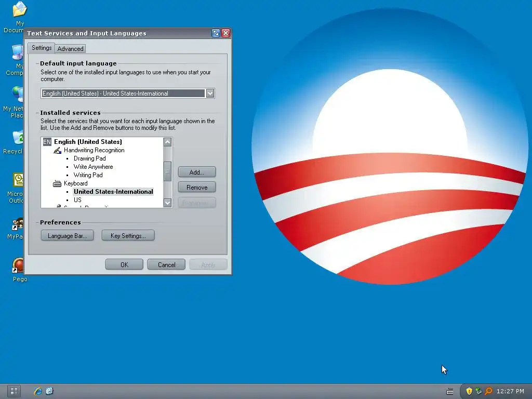The image size is (532, 399).
Task: Select the Settings tab
Action: tap(42, 48)
